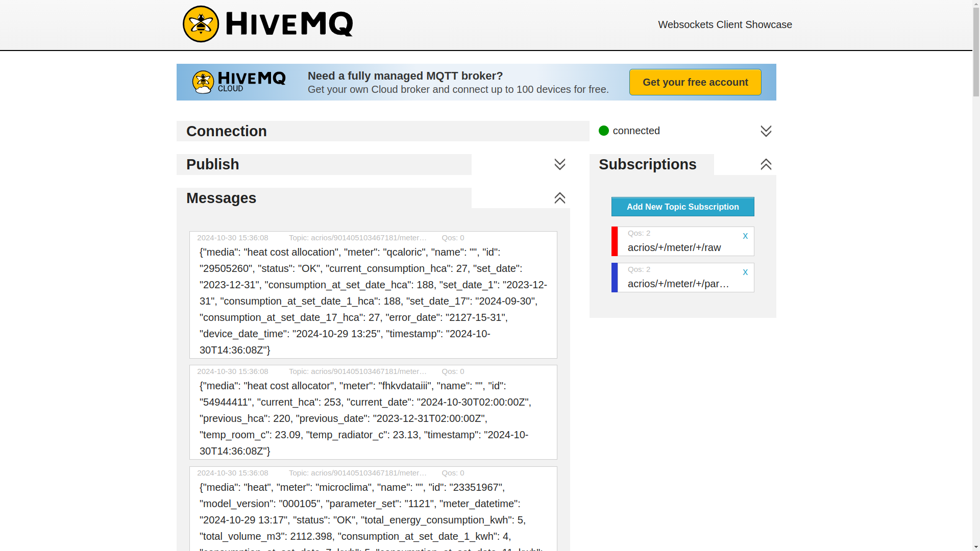The height and width of the screenshot is (551, 980).
Task: Click the HiveMQ Cloud logo icon
Action: (202, 82)
